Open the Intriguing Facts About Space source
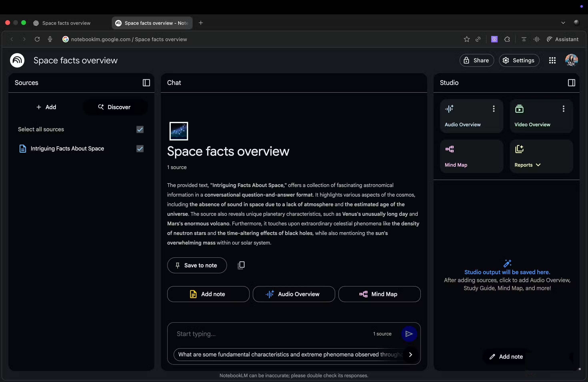Viewport: 588px width, 382px height. click(x=67, y=149)
